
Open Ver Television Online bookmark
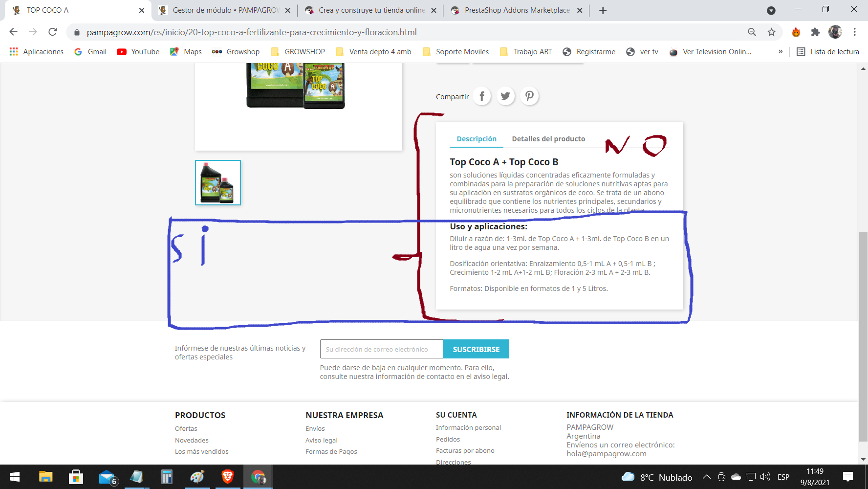pyautogui.click(x=711, y=52)
